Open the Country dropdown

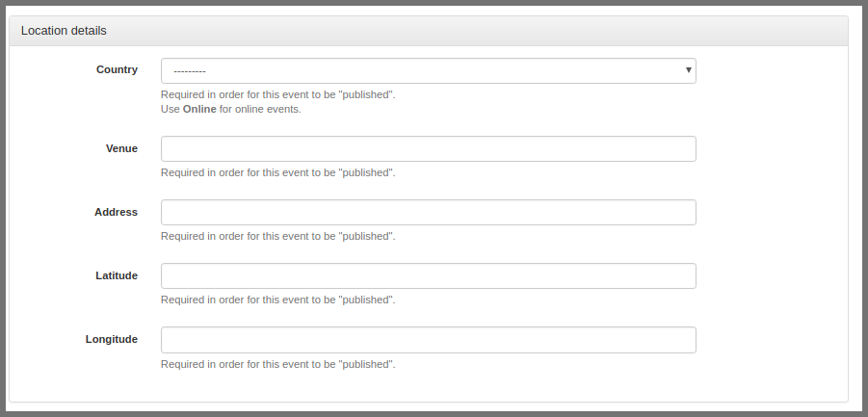[428, 71]
